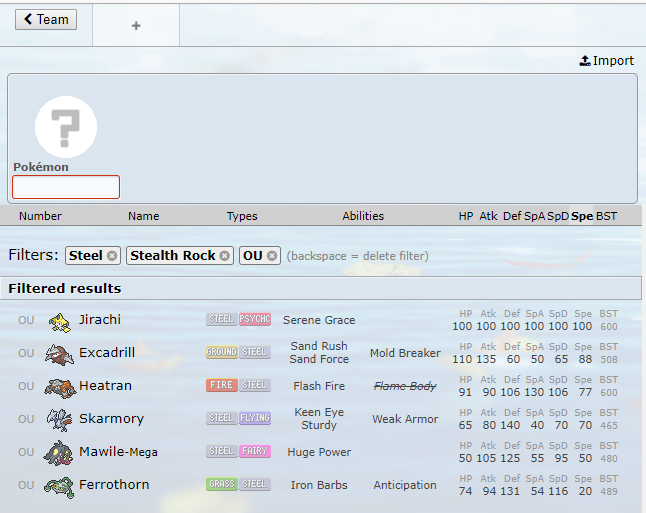Click the Steel filter tag
Image resolution: width=646 pixels, height=513 pixels.
click(93, 255)
